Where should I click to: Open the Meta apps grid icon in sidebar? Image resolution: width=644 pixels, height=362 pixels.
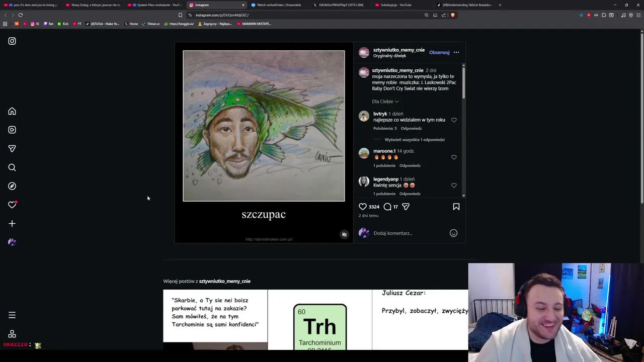[x=12, y=334]
